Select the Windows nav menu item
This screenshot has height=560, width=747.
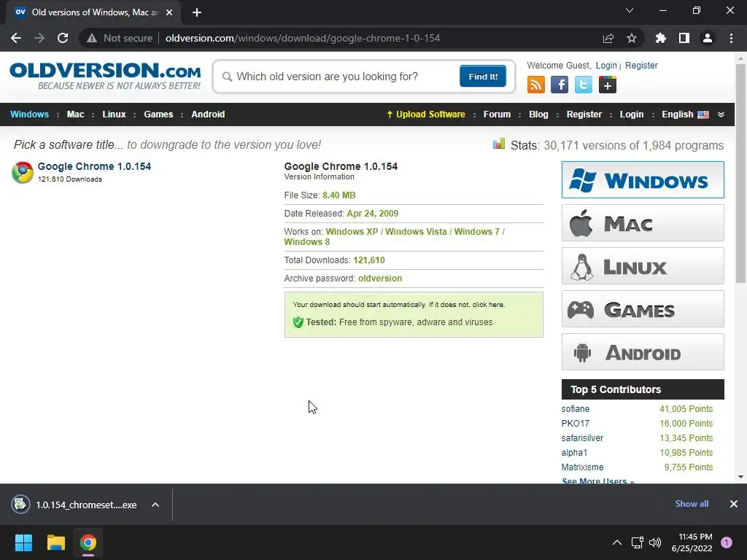click(29, 114)
